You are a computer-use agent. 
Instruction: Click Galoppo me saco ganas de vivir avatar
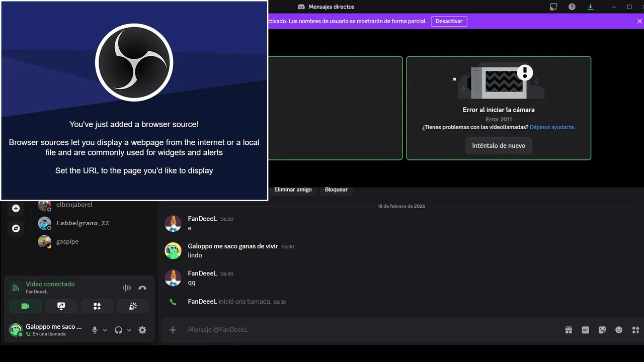point(173,251)
